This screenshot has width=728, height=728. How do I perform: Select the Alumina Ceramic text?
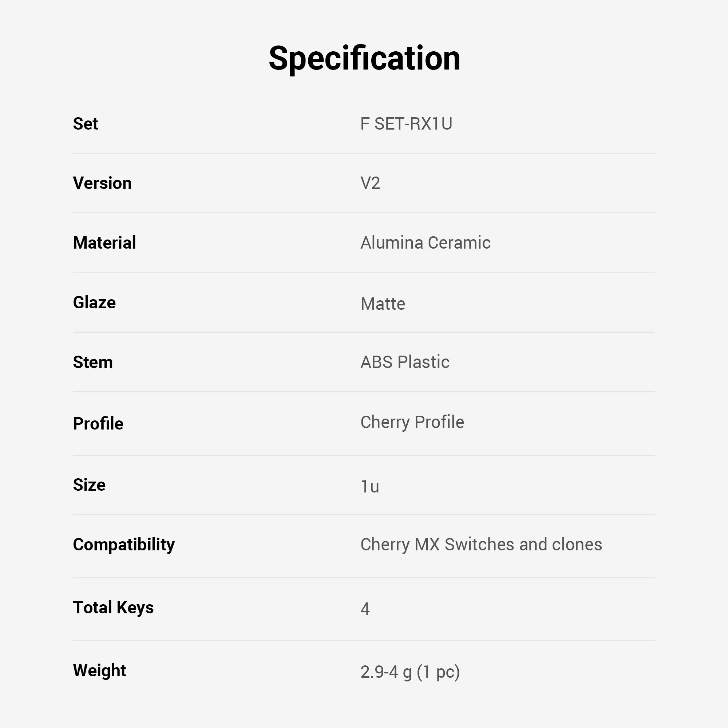coord(425,243)
